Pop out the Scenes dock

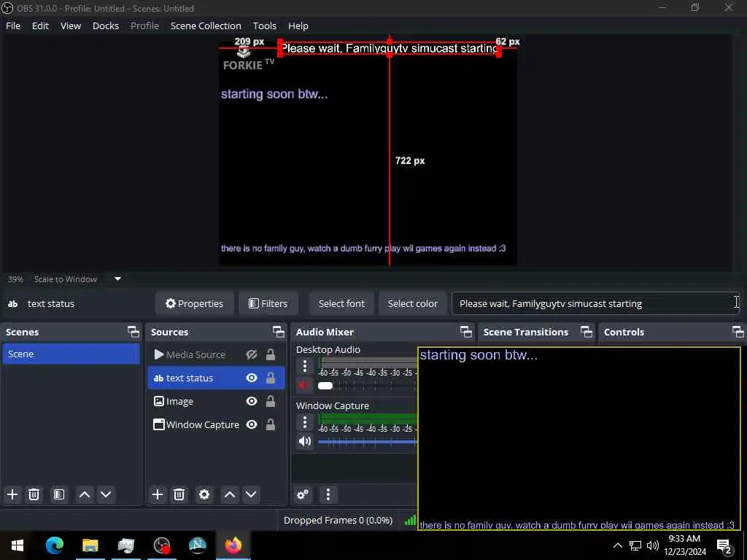point(133,332)
